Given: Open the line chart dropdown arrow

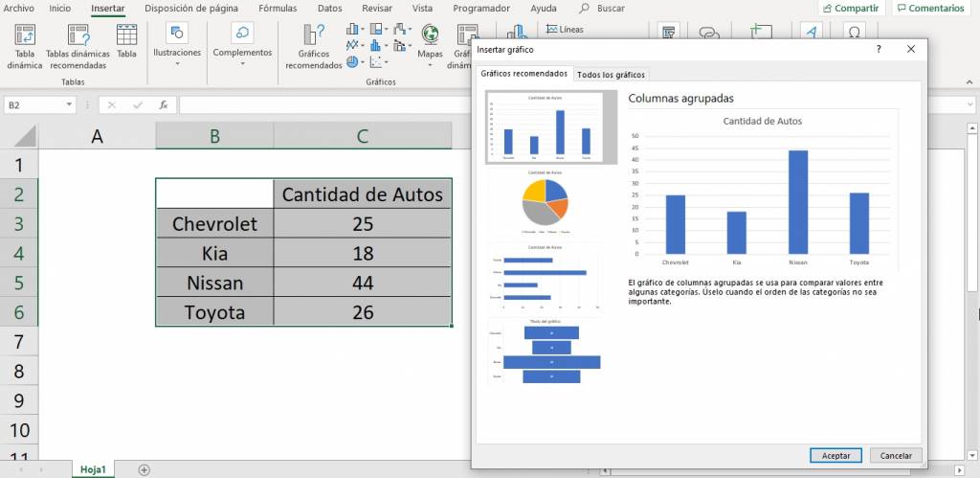Looking at the screenshot, I should (x=363, y=46).
